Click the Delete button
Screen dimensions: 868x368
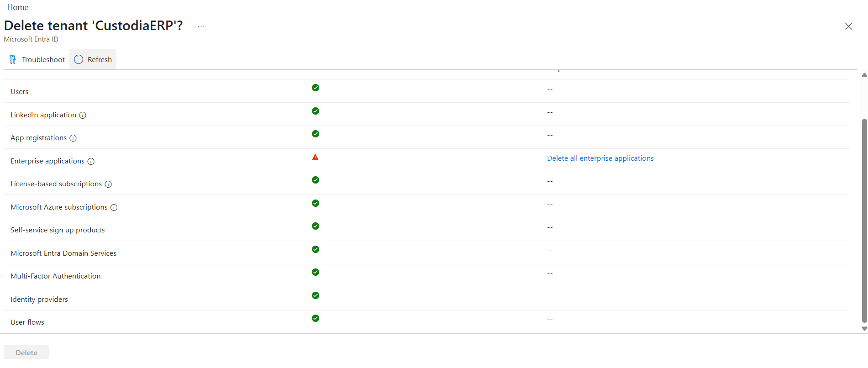pos(26,352)
